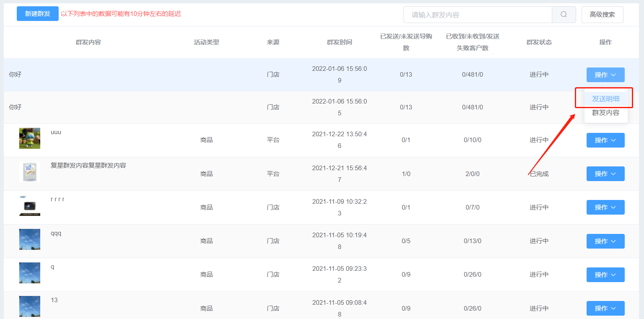Viewport: 644px width, 319px height.
Task: Click the r r r r product thumbnail
Action: pyautogui.click(x=30, y=205)
